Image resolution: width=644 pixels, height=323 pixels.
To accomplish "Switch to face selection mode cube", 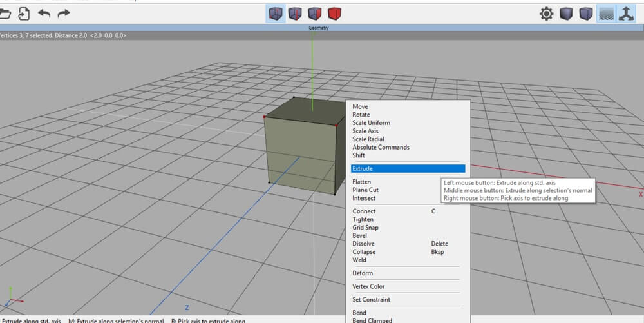I will point(314,13).
